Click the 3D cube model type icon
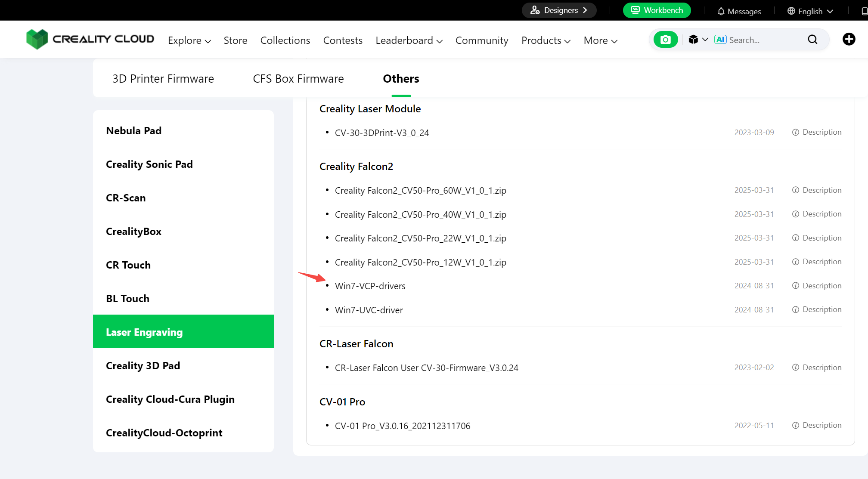The width and height of the screenshot is (868, 479). pyautogui.click(x=693, y=40)
